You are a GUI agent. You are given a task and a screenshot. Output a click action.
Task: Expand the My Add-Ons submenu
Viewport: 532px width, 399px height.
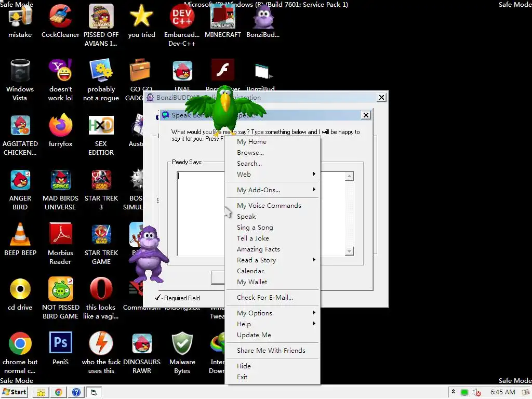[273, 190]
